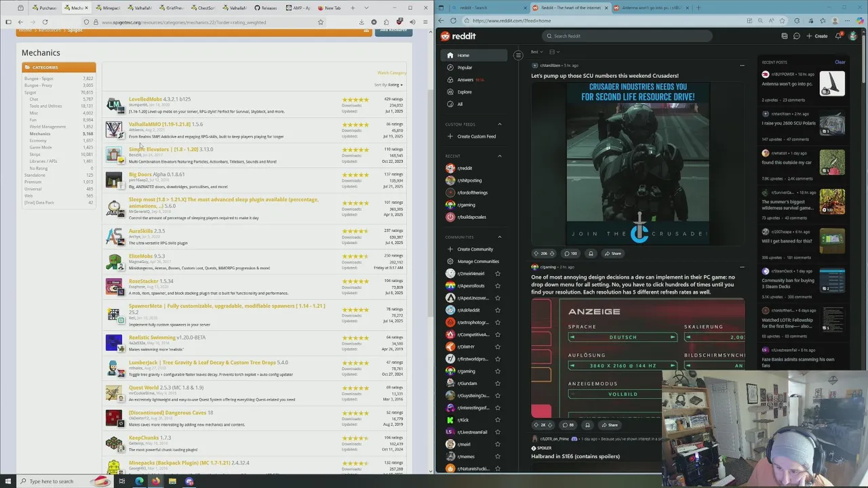
Task: Open overflow menu on r/gaming post
Action: click(742, 267)
